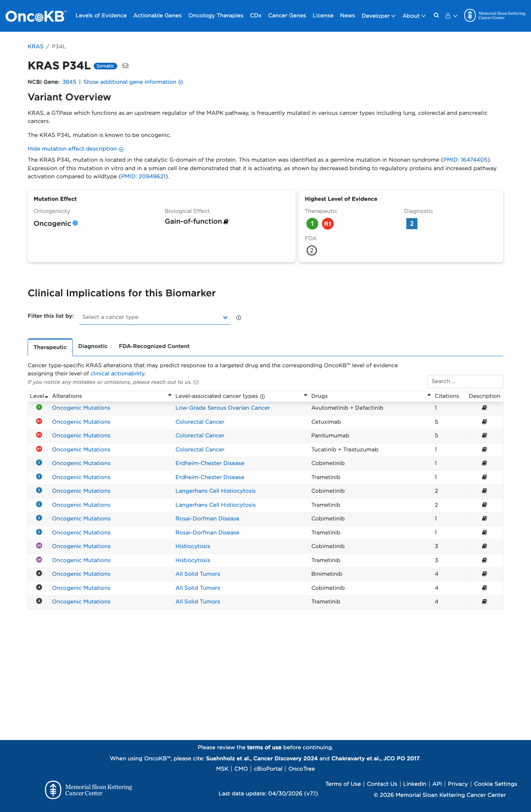Open PMID: 16474405 reference link
The width and height of the screenshot is (531, 812).
465,160
